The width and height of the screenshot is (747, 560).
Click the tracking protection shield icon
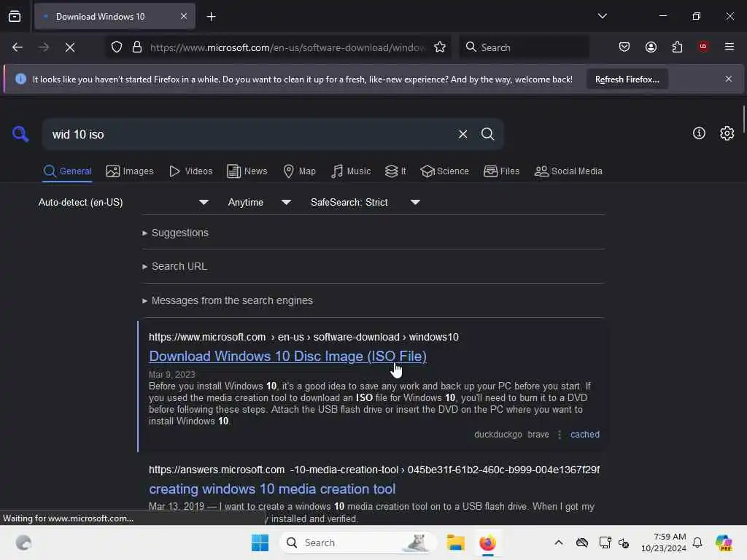pyautogui.click(x=117, y=47)
